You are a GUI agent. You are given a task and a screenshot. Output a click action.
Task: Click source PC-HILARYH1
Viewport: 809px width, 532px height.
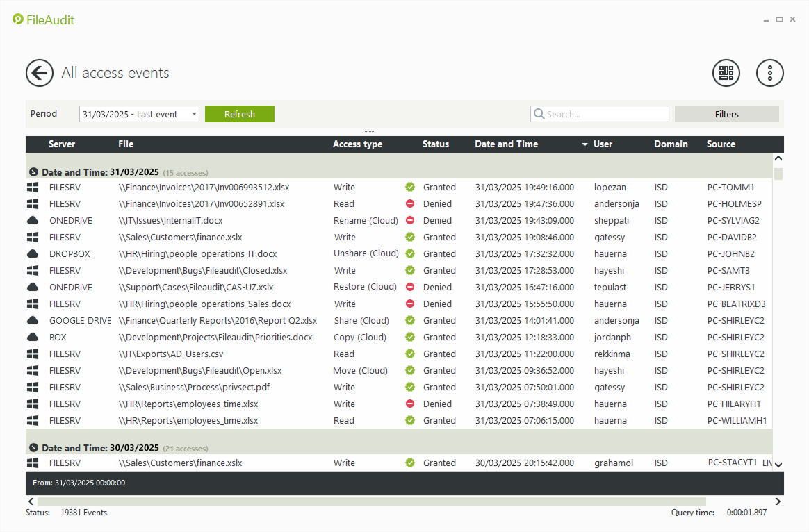pyautogui.click(x=734, y=404)
